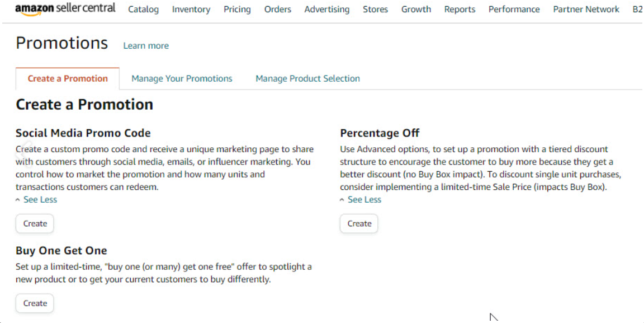644x323 pixels.
Task: Open the Catalog menu
Action: [x=143, y=10]
